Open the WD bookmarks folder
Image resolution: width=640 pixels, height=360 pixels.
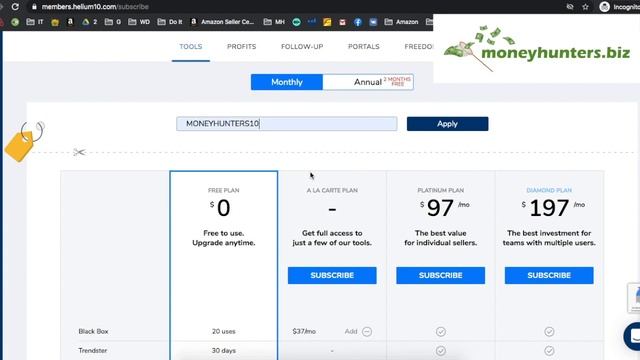tap(139, 22)
